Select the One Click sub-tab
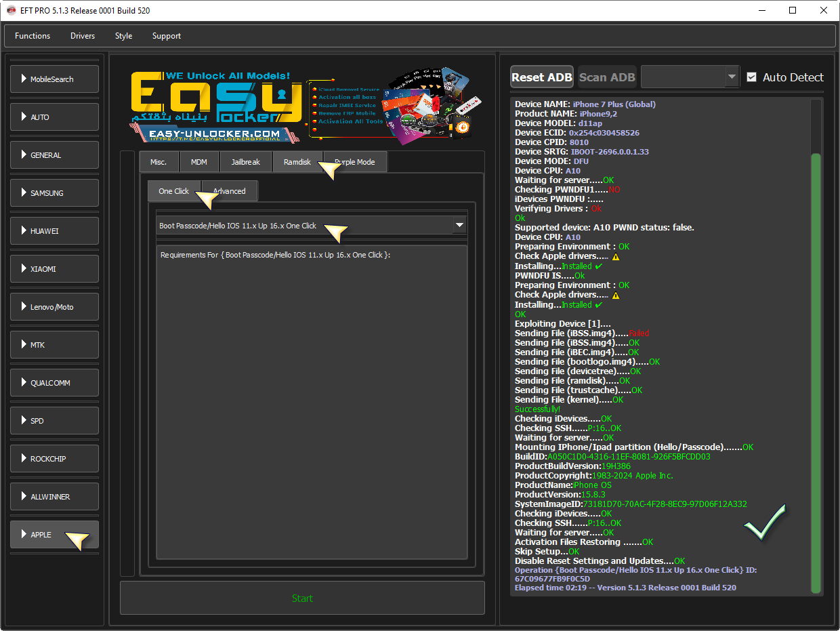This screenshot has width=840, height=631. (174, 191)
